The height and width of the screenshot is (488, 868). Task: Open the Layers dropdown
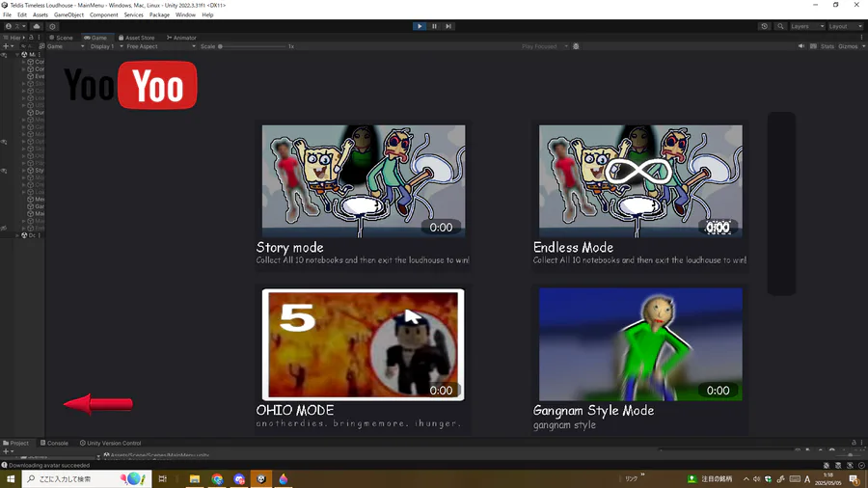click(807, 26)
